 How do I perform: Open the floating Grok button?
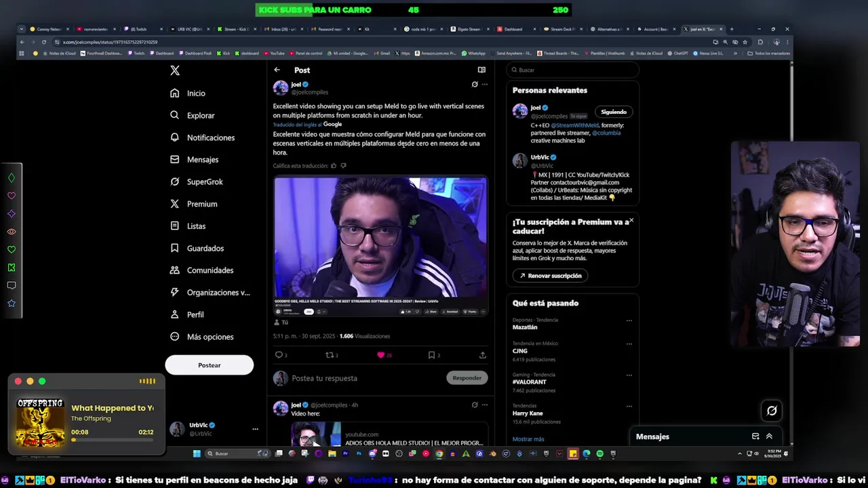(x=772, y=411)
